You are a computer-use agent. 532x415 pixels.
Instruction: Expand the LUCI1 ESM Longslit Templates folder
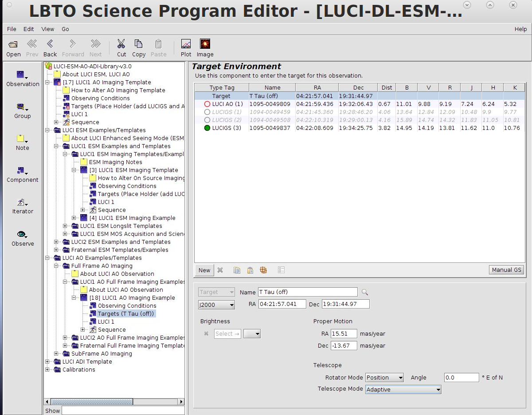65,226
